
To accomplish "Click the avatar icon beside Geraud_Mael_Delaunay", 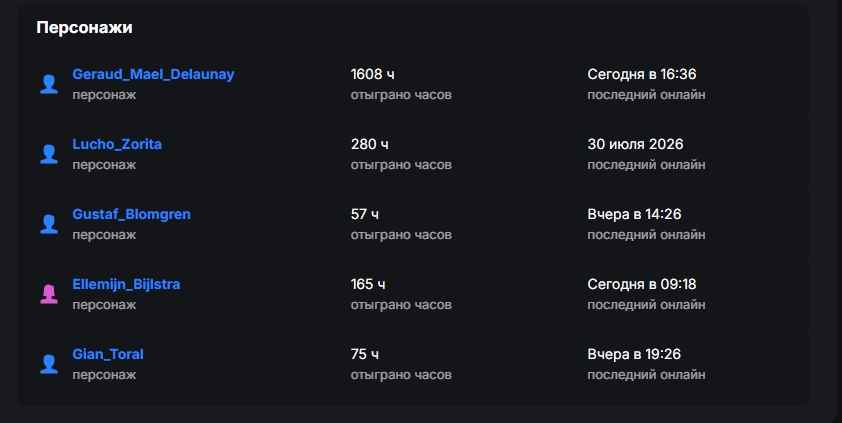I will [x=49, y=84].
